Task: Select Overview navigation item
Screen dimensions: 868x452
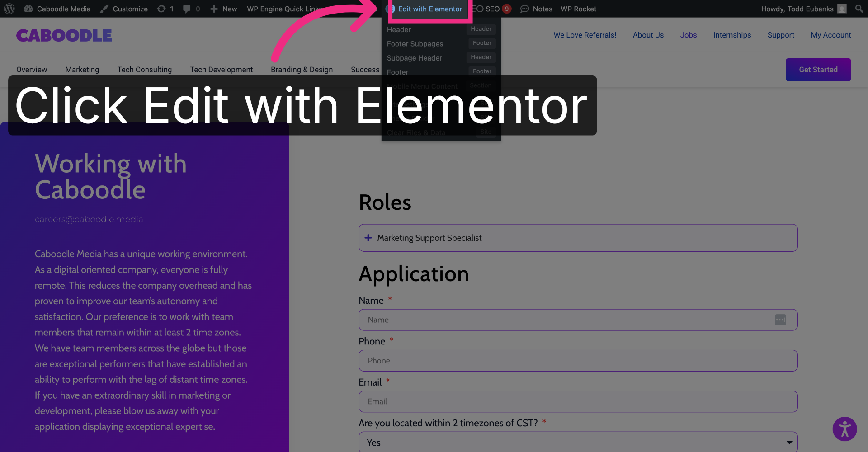Action: (32, 70)
